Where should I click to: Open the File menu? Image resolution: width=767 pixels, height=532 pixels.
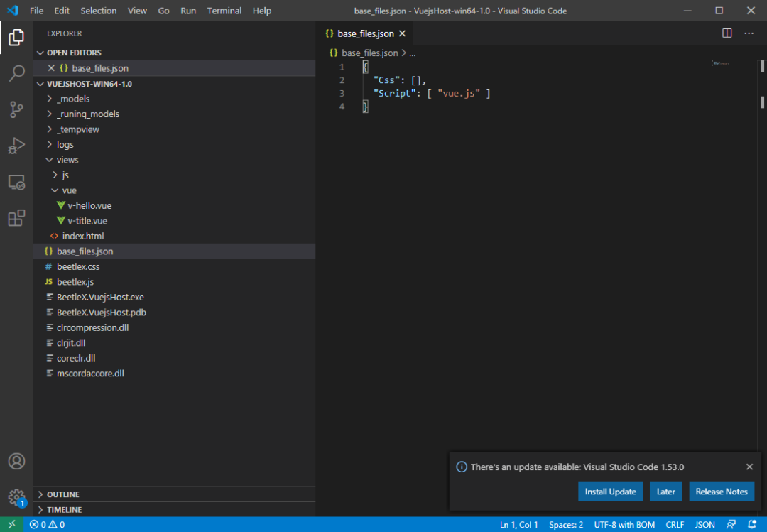click(37, 11)
